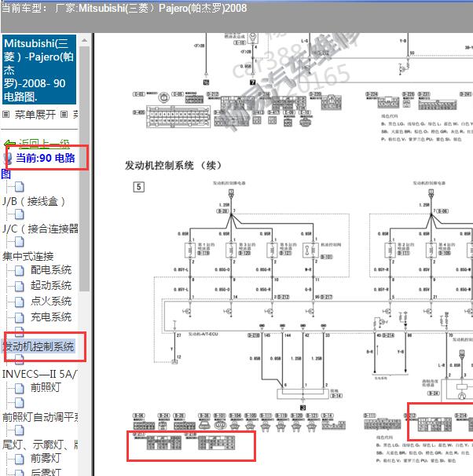Click the page icon next to 点火系统
The height and width of the screenshot is (476, 473).
point(19,302)
